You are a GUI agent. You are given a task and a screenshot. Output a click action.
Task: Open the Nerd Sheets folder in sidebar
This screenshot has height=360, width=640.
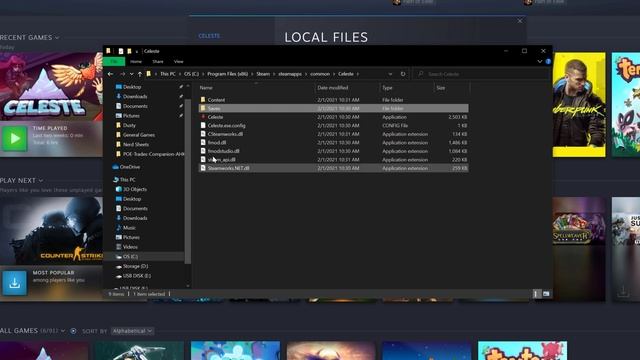pyautogui.click(x=136, y=144)
